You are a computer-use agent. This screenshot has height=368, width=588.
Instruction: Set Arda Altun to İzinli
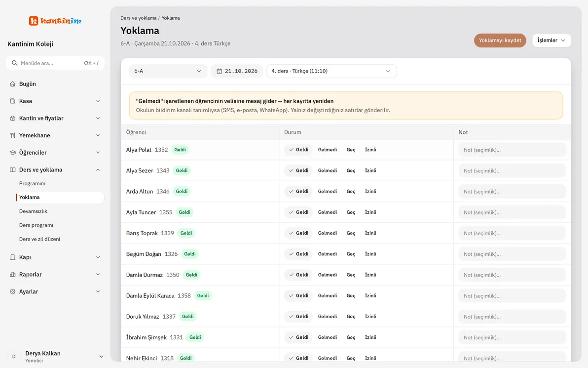(370, 192)
